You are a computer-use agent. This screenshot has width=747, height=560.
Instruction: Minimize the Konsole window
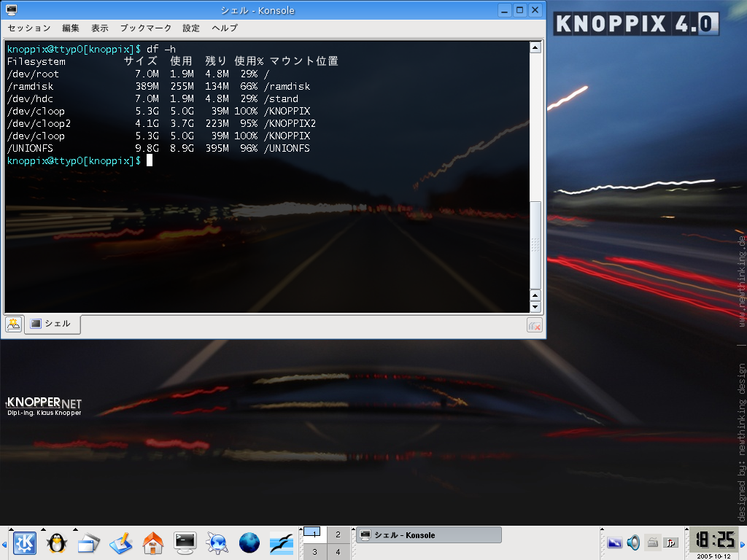(505, 10)
